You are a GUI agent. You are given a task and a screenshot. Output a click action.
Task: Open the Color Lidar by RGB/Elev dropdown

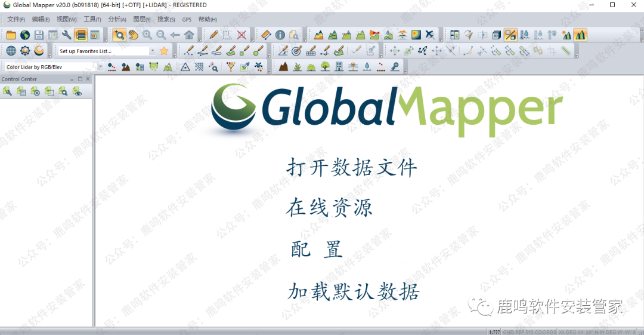click(x=100, y=67)
